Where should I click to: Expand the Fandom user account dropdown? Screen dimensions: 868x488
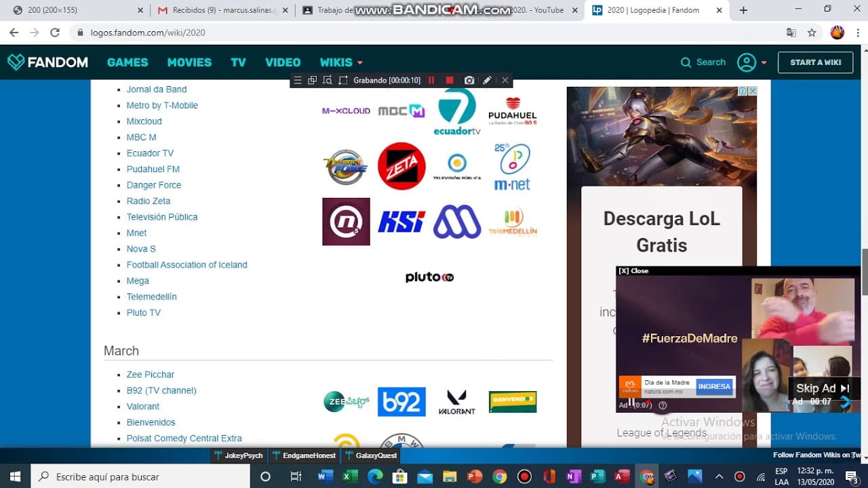tap(751, 62)
